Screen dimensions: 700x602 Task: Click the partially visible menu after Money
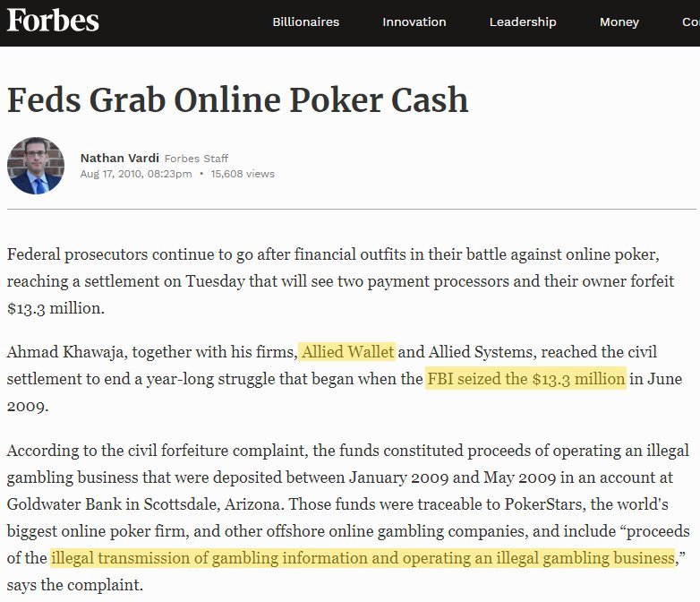(x=691, y=21)
